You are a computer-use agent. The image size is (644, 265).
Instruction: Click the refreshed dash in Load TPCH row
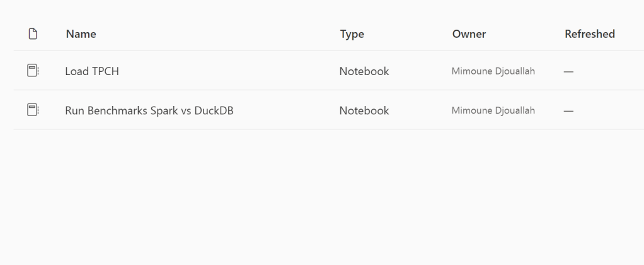tap(568, 71)
